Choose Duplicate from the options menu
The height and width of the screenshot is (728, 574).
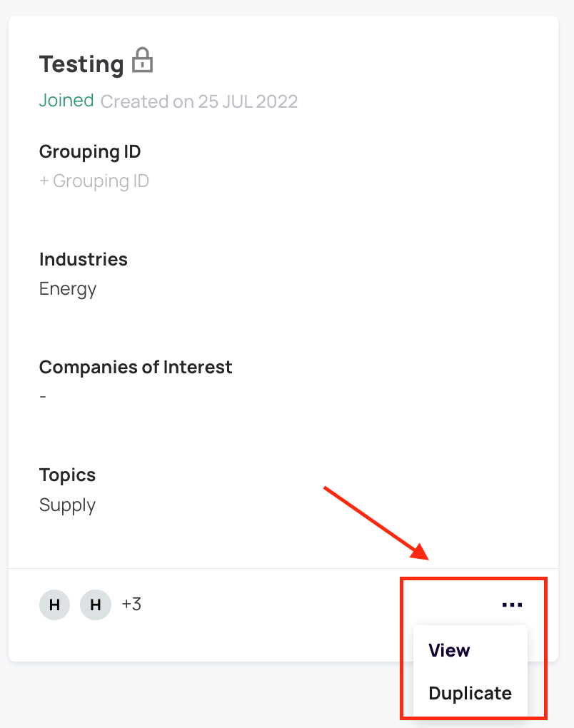tap(470, 693)
